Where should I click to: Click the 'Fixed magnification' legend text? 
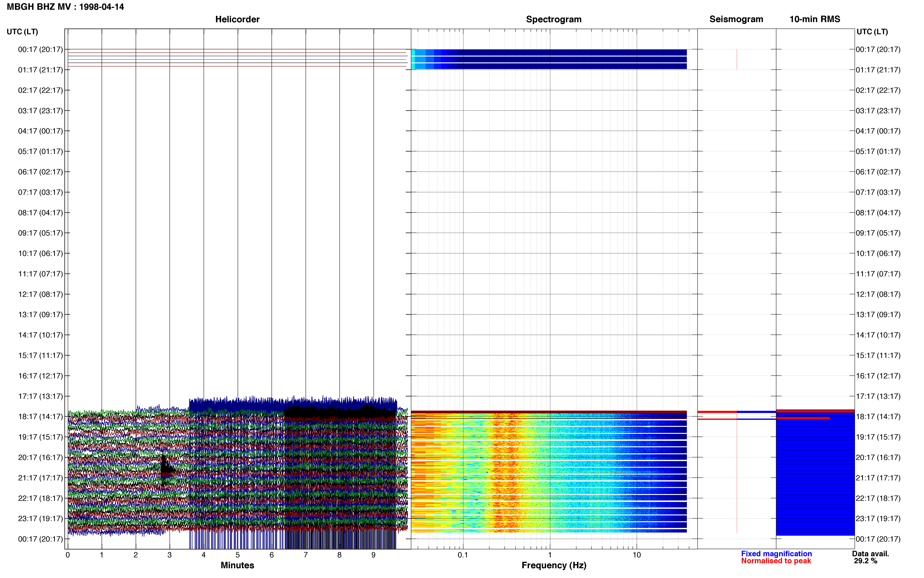[x=776, y=554]
